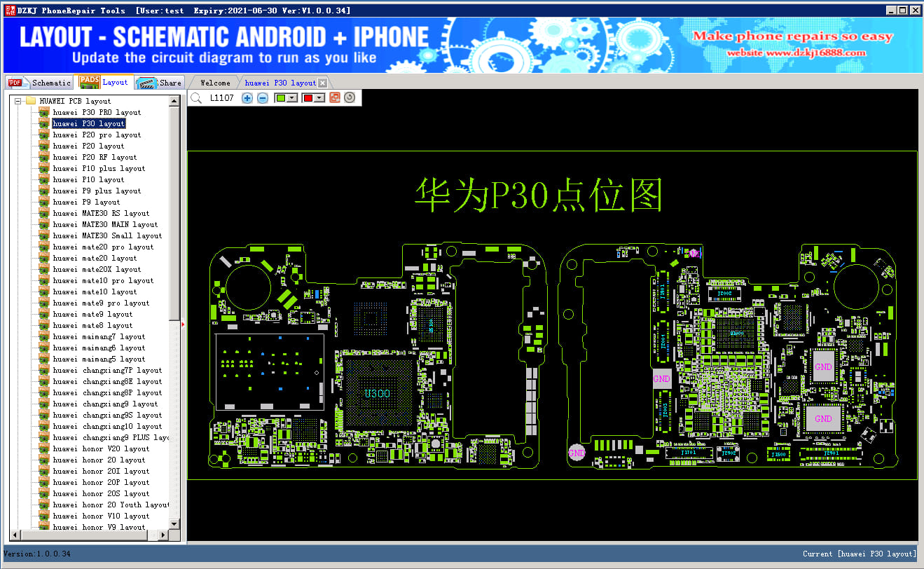Click the board icon beside huawei honor V20 layout
This screenshot has width=924, height=569.
tap(44, 448)
